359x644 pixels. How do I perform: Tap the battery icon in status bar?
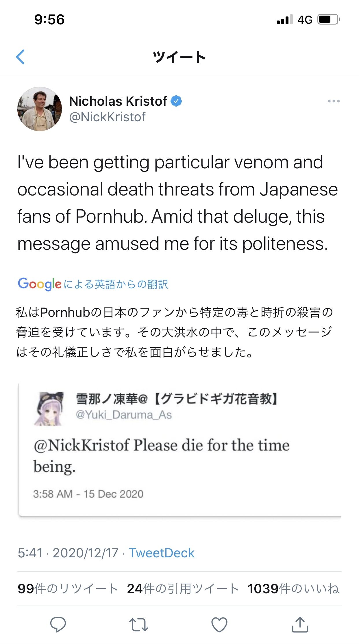click(x=329, y=19)
